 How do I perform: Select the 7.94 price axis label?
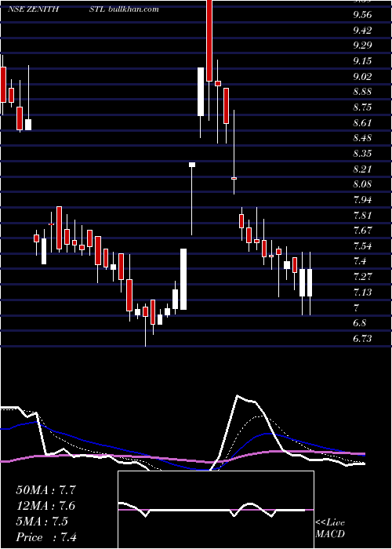[362, 200]
